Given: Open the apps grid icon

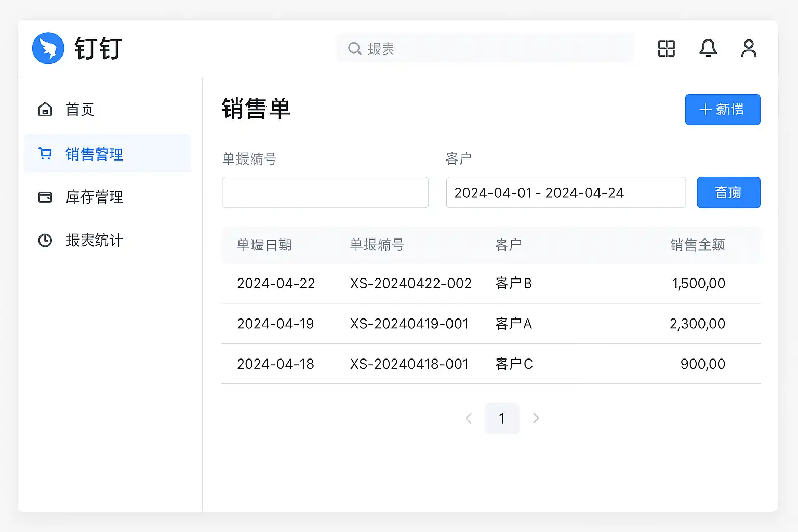Looking at the screenshot, I should (x=666, y=48).
